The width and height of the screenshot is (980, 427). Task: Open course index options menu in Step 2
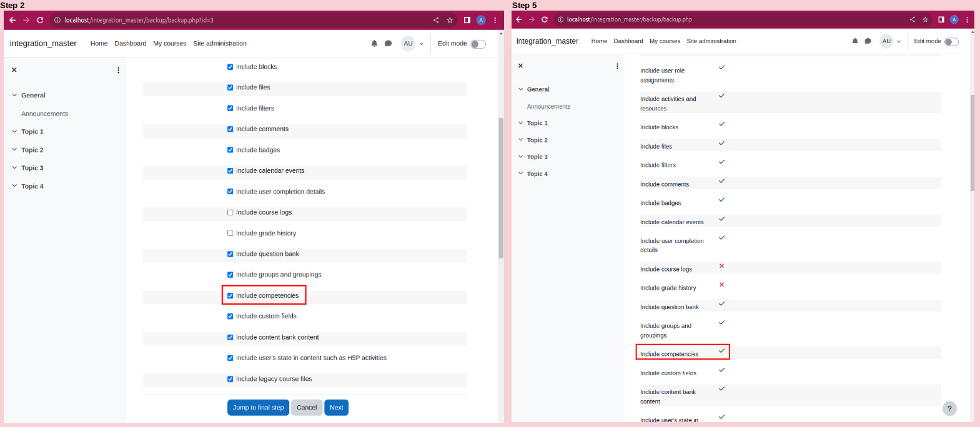point(118,70)
